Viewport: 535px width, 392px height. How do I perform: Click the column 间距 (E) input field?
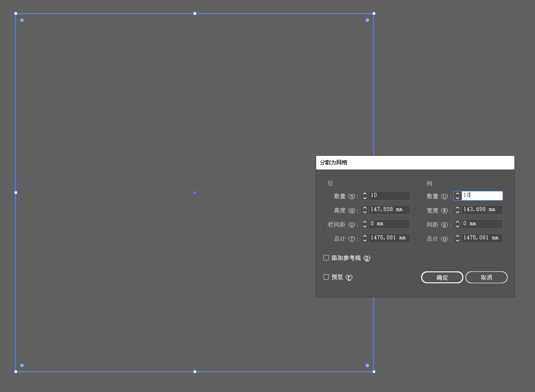tap(482, 224)
